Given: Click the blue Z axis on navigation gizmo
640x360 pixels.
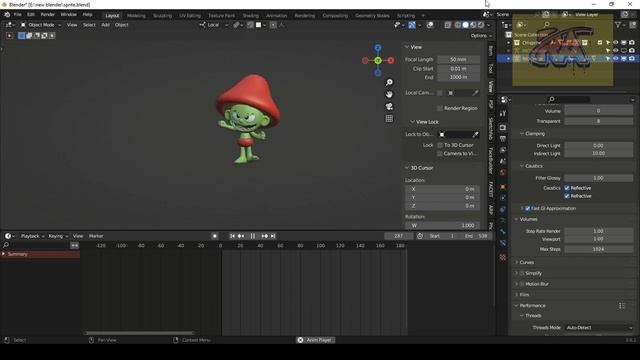Looking at the screenshot, I should pos(378,48).
